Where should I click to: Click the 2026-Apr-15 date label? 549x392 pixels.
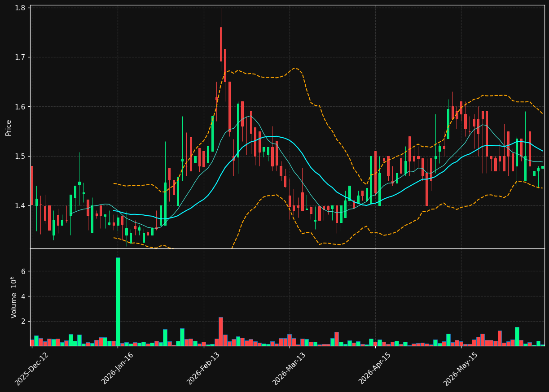(x=375, y=369)
